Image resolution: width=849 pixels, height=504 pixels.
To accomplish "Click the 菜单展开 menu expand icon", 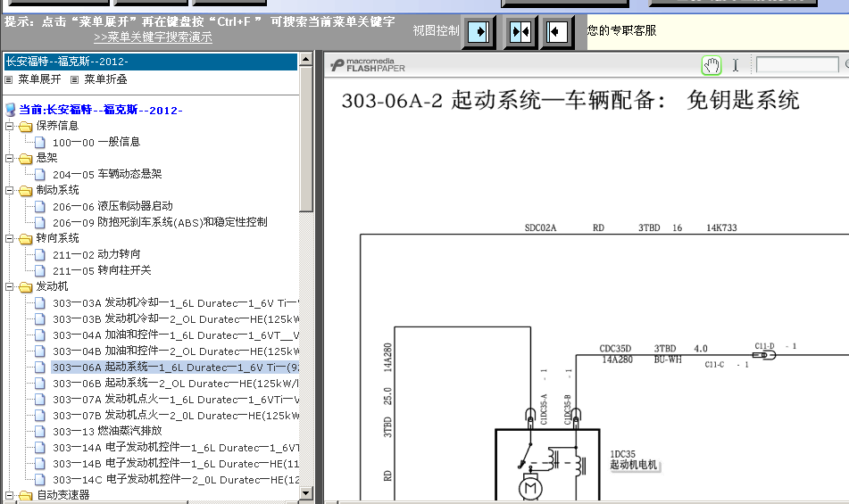I will [x=9, y=79].
